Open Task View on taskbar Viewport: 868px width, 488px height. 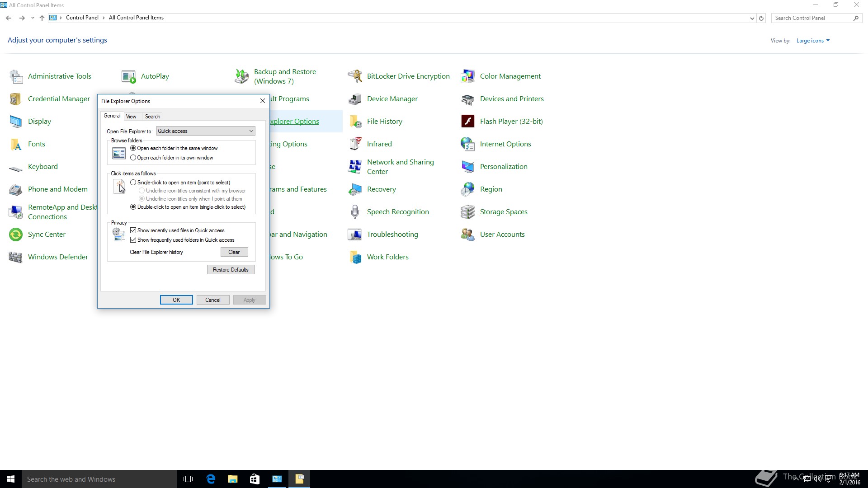click(189, 479)
